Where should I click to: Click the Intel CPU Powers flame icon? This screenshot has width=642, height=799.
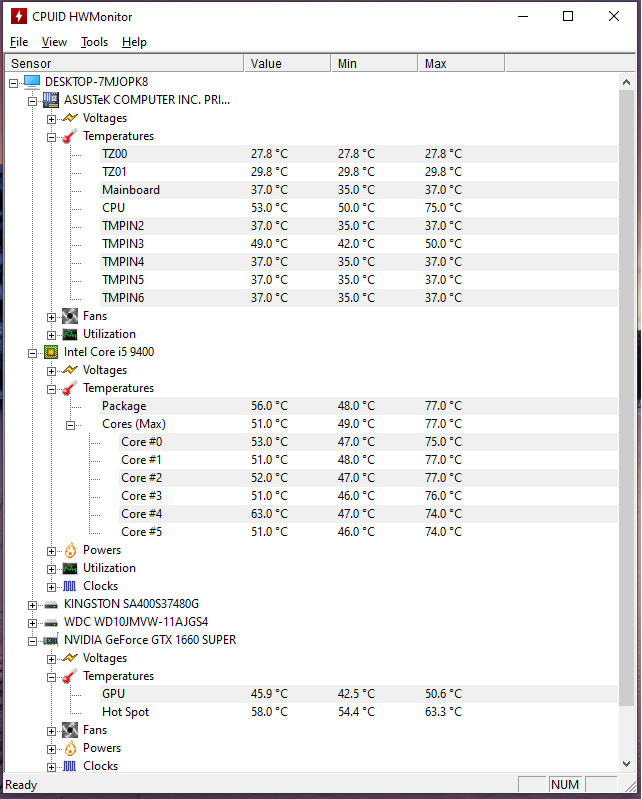tap(70, 550)
